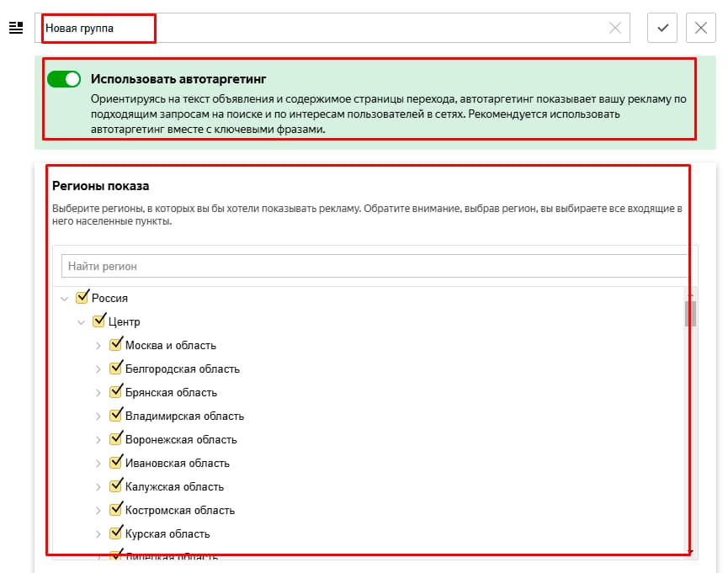The image size is (728, 573).
Task: Disable the autotargeting toggle
Action: click(64, 79)
